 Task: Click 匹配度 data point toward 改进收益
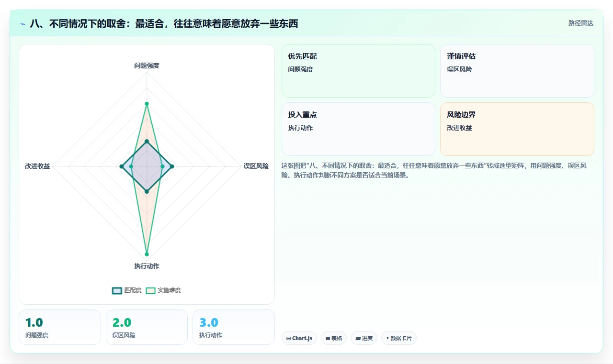pos(121,166)
